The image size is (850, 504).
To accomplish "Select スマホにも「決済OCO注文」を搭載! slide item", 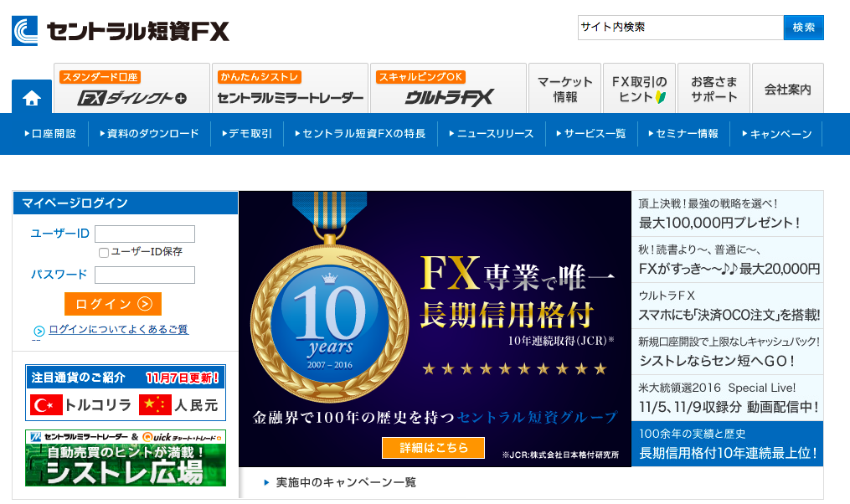I will pos(728,306).
